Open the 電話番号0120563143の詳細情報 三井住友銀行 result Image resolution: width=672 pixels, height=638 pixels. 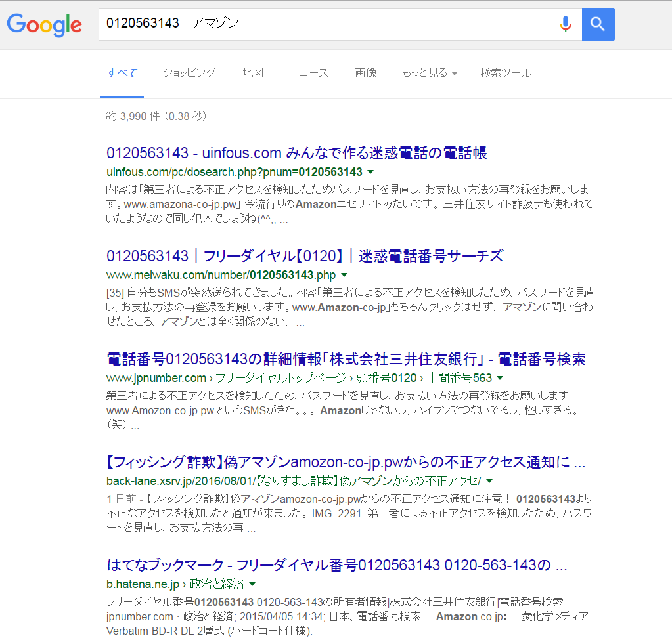click(346, 359)
